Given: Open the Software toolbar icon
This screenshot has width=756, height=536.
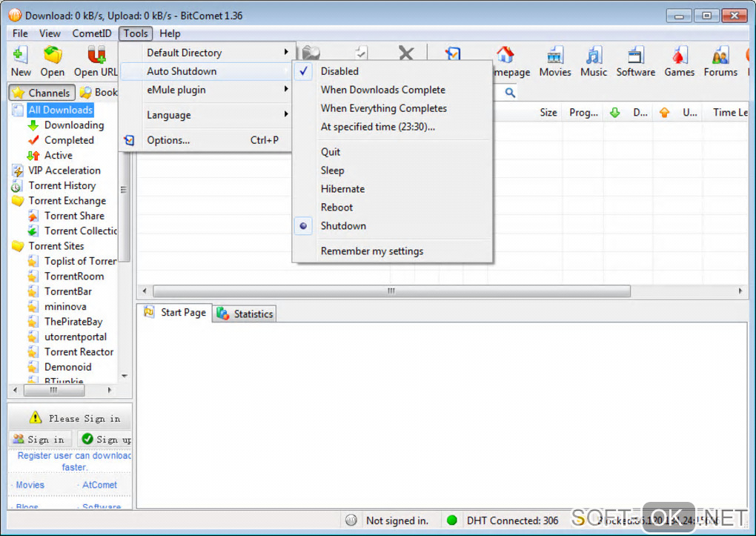Looking at the screenshot, I should pos(635,55).
